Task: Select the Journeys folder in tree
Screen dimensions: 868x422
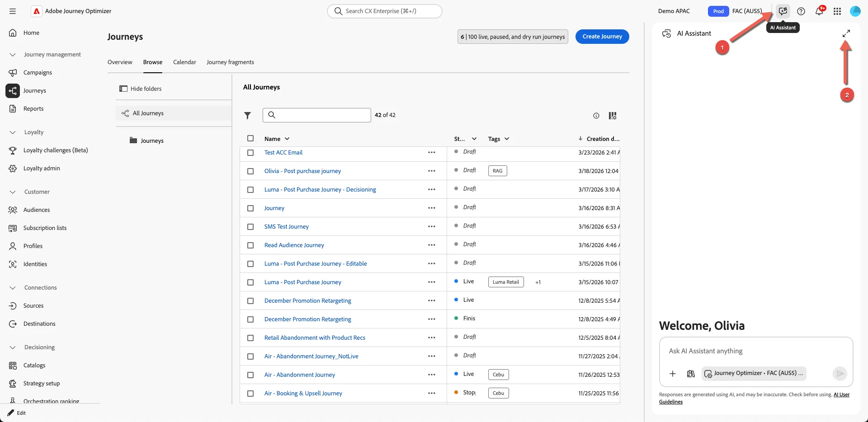Action: point(152,141)
